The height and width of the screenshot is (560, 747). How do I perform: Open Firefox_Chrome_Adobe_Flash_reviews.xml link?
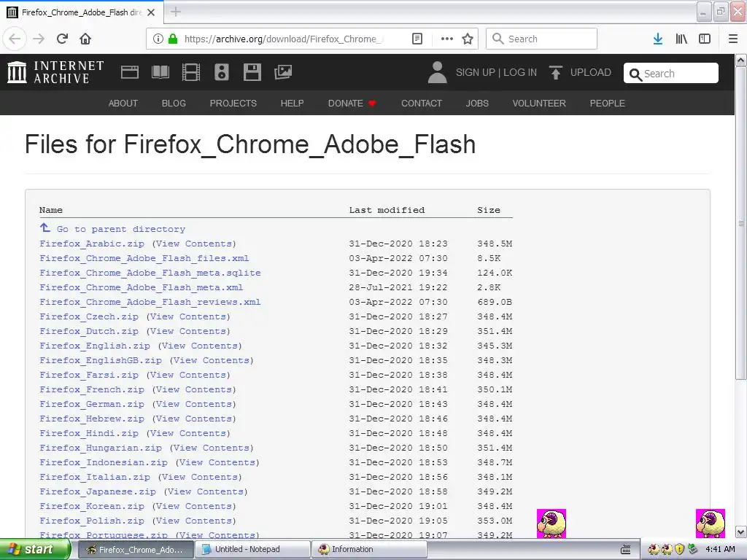[150, 302]
